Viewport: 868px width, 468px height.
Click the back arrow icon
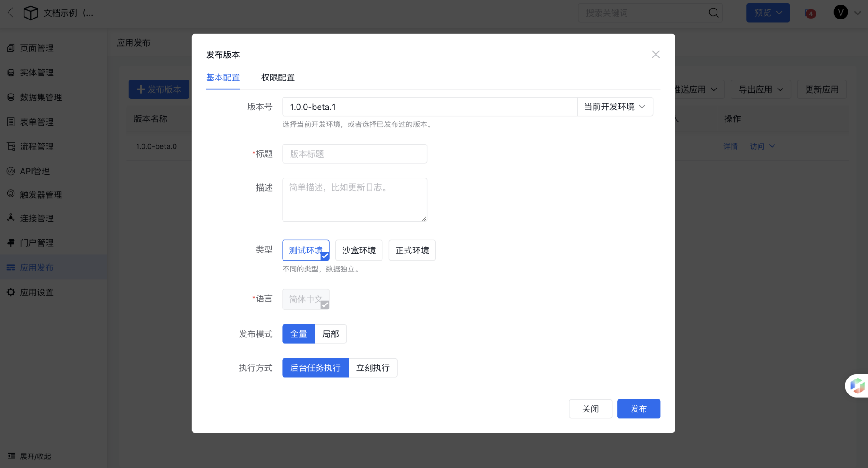tap(11, 13)
